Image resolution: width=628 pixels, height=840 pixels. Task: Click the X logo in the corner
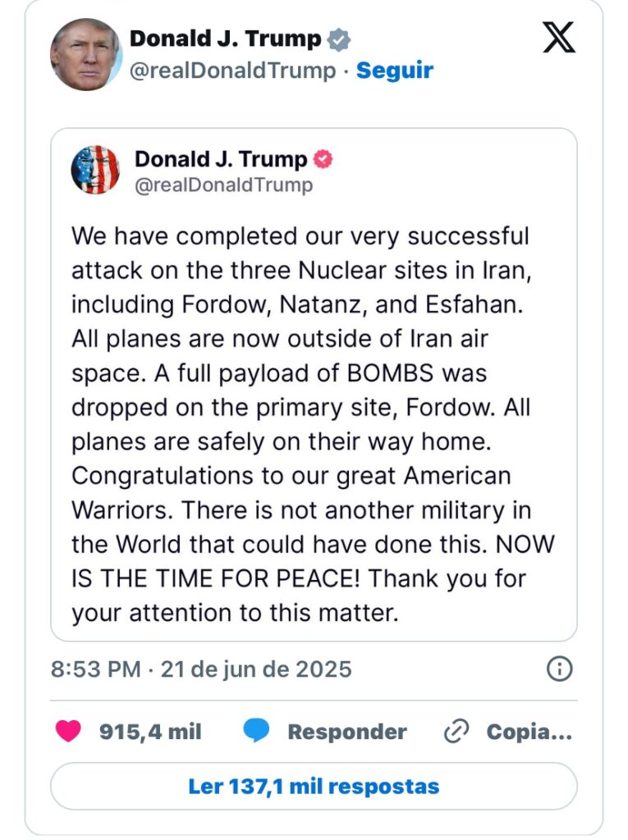tap(559, 39)
